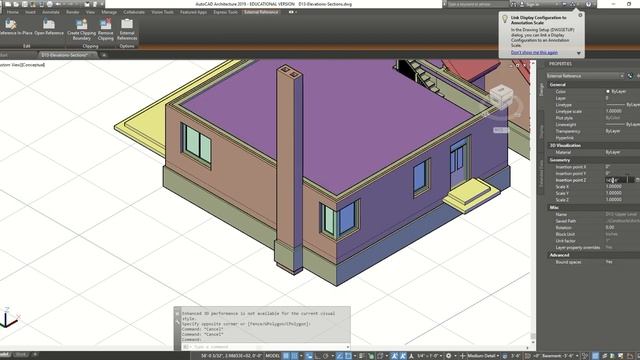Screen dimensions: 640x360
Task: Click the Material ByLayer value
Action: 613,152
